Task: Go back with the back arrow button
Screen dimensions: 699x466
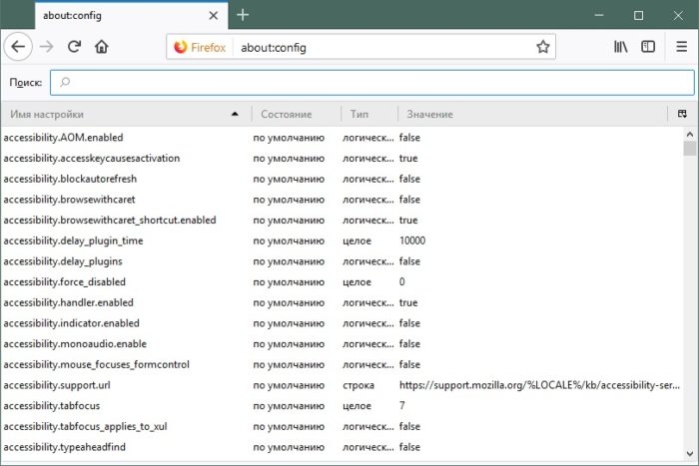Action: tap(18, 46)
